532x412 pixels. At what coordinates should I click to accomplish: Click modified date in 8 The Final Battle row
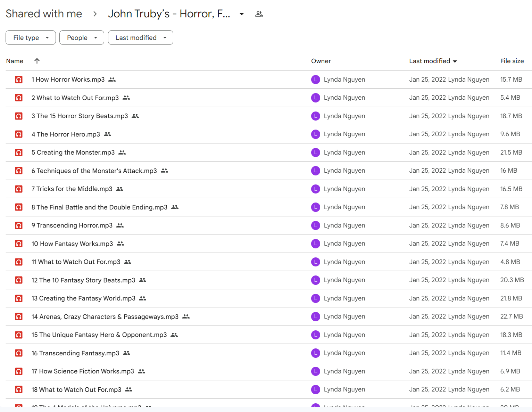point(427,207)
